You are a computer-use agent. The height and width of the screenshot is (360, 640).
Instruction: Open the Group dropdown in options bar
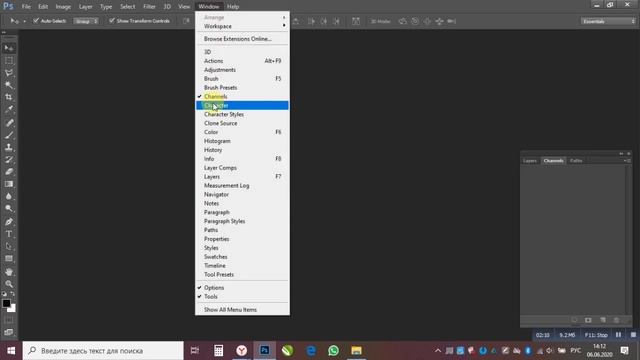86,21
